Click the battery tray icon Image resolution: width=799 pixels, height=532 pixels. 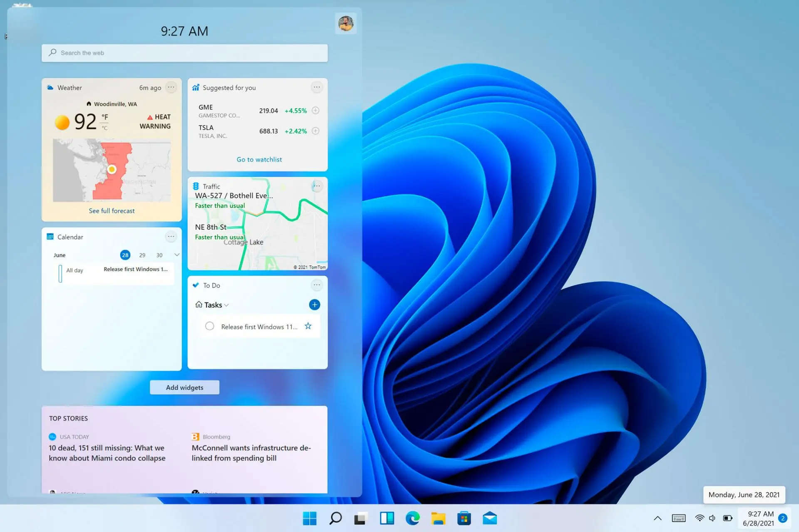click(728, 518)
